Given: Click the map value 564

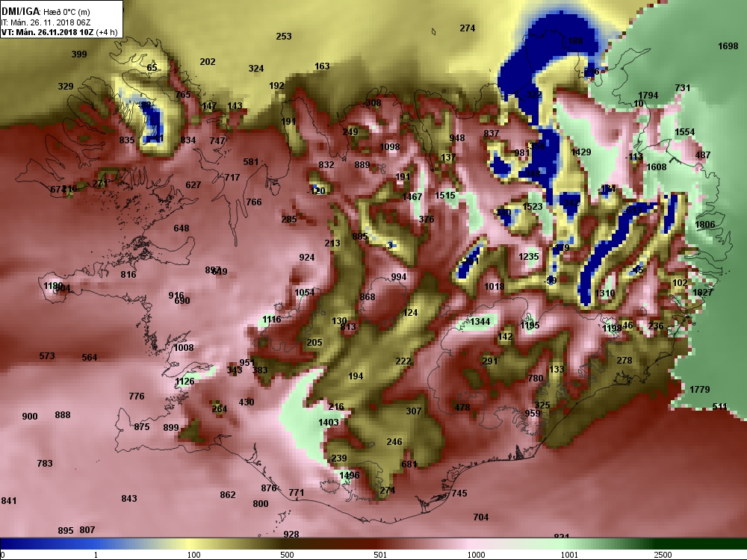Looking at the screenshot, I should pyautogui.click(x=90, y=358).
